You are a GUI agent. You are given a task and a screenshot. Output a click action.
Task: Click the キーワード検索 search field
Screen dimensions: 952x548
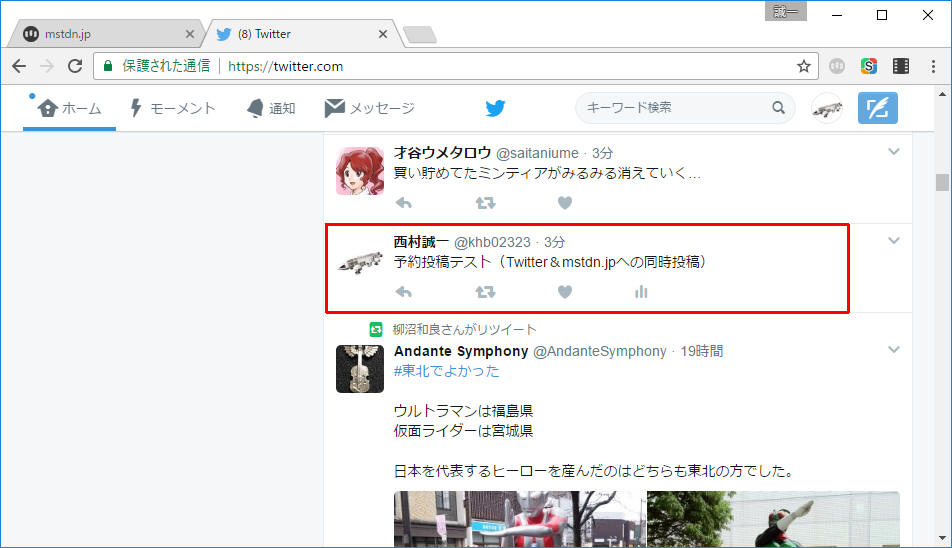[x=673, y=108]
